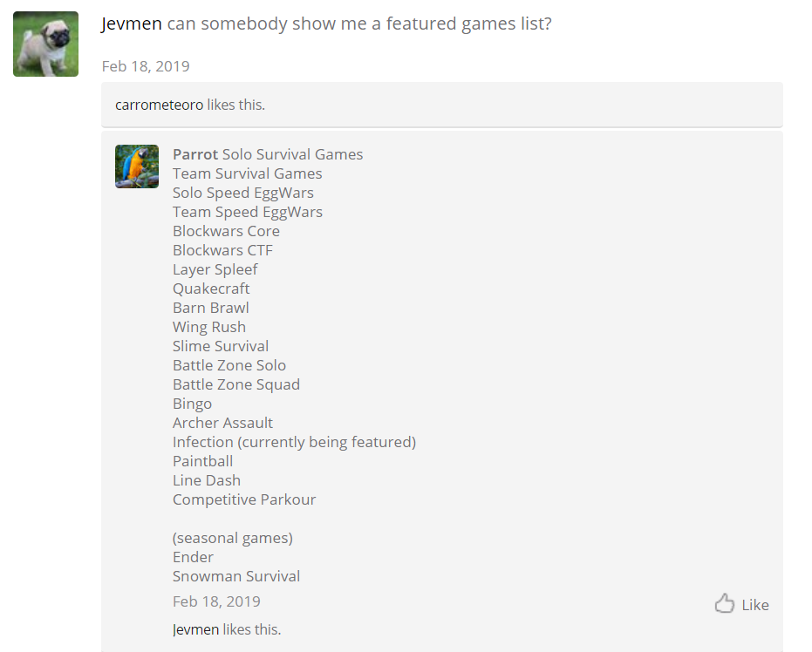Click the Quakecraft entry in the list
Viewport: 812px width, 652px height.
pyautogui.click(x=211, y=289)
